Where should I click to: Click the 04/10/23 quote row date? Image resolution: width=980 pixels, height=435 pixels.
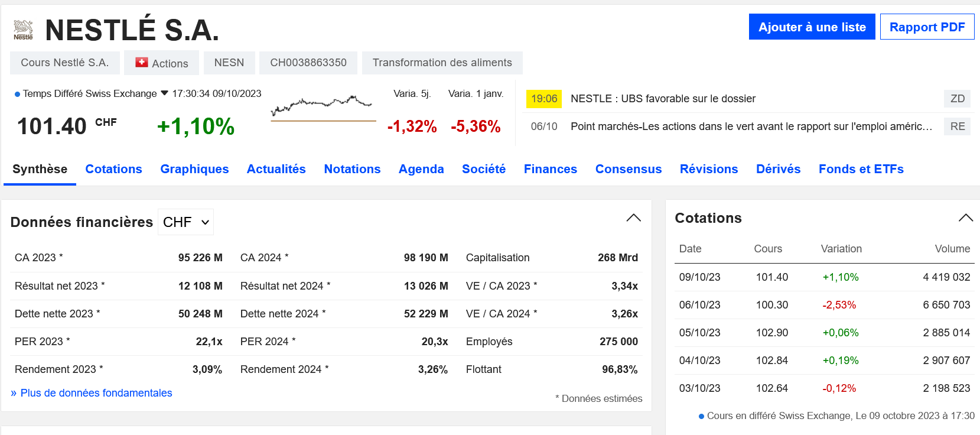coord(700,361)
